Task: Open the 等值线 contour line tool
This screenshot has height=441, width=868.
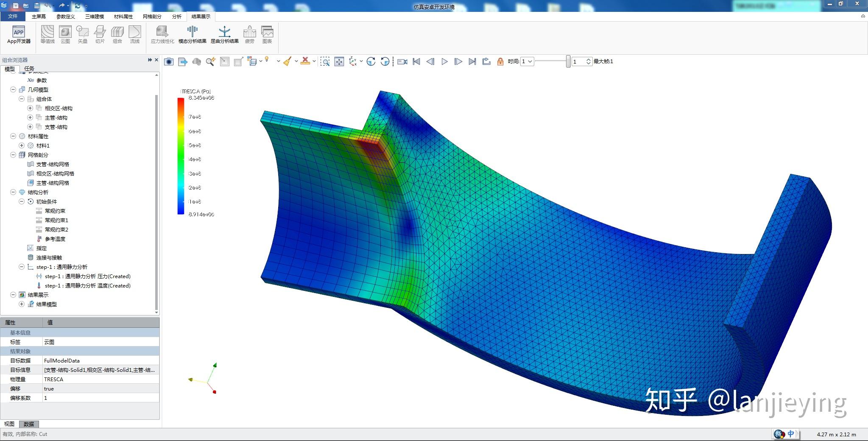Action: tap(48, 34)
